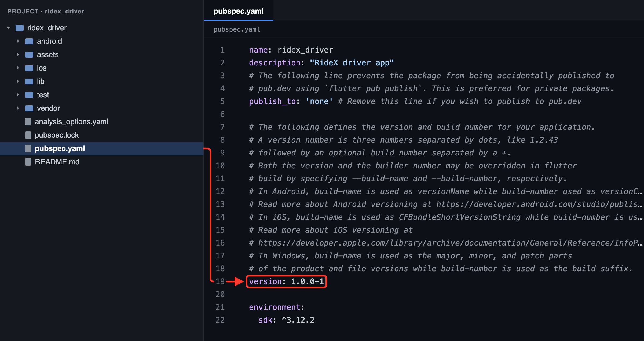
Task: Click comment 'followed by an optional build number'
Action: point(380,153)
